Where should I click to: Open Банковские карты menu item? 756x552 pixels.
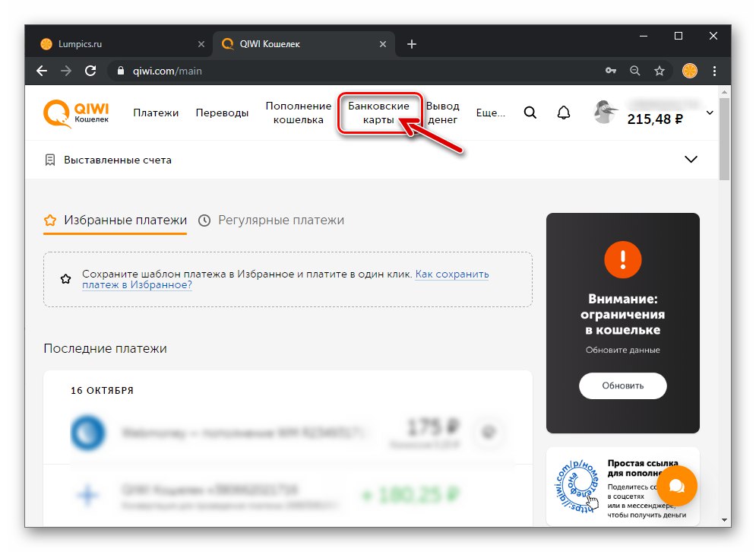pyautogui.click(x=378, y=113)
